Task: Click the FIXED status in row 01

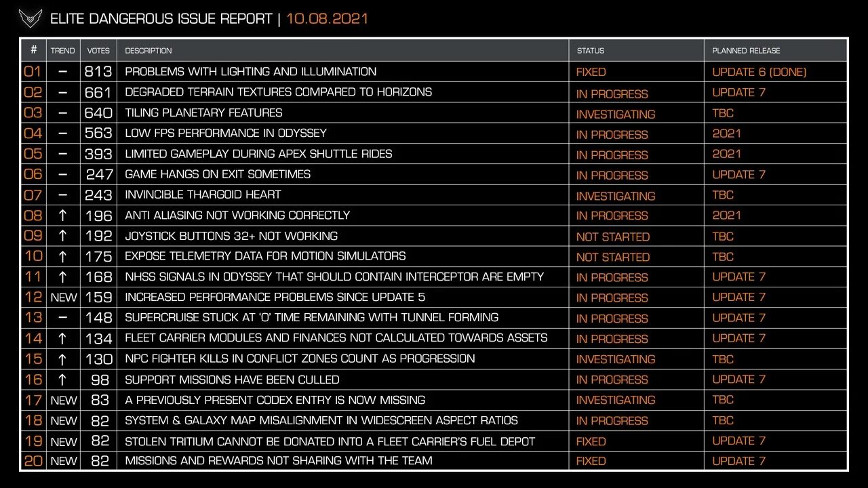Action: (x=591, y=72)
